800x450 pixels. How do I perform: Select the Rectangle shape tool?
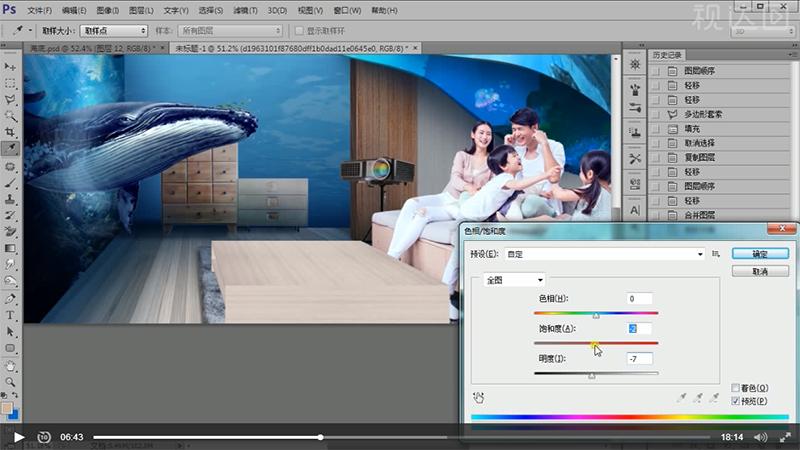(10, 348)
